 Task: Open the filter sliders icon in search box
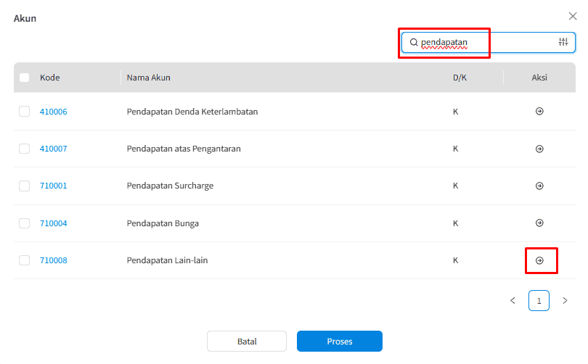(x=563, y=42)
